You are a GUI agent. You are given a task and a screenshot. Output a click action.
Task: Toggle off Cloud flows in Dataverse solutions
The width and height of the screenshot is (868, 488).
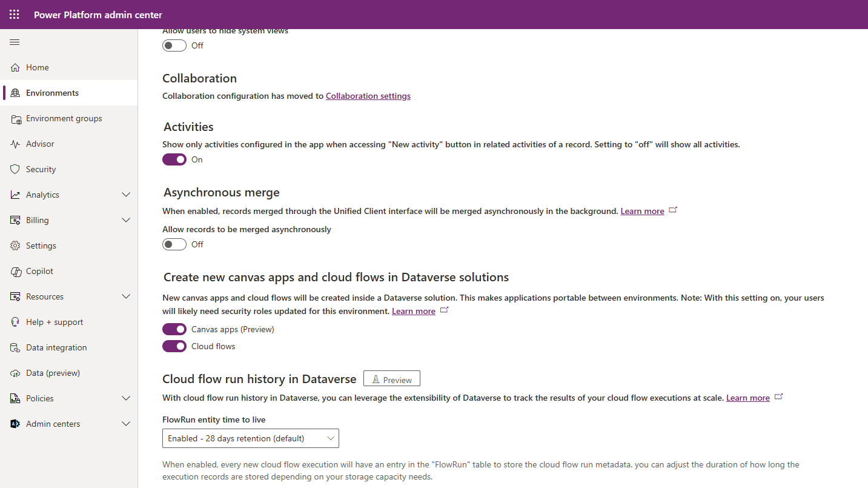point(174,346)
